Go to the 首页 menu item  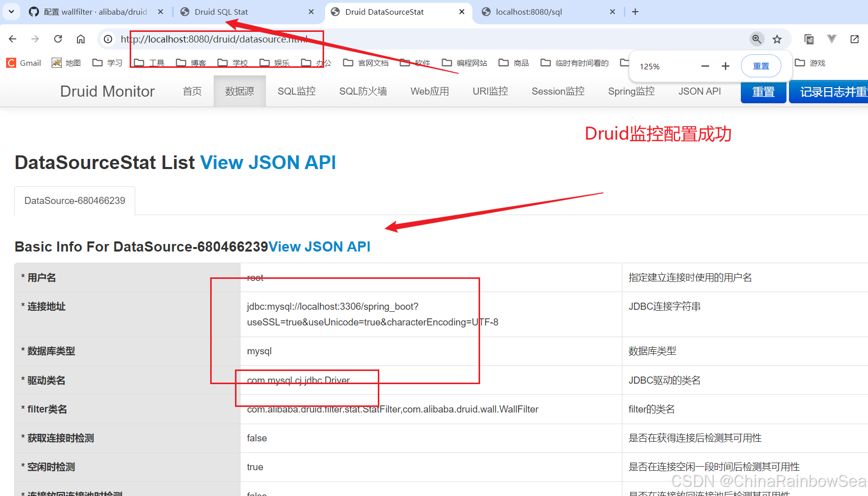[192, 91]
